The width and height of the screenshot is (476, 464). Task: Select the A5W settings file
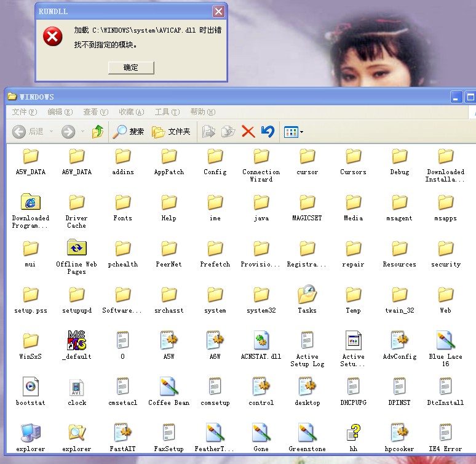169,345
